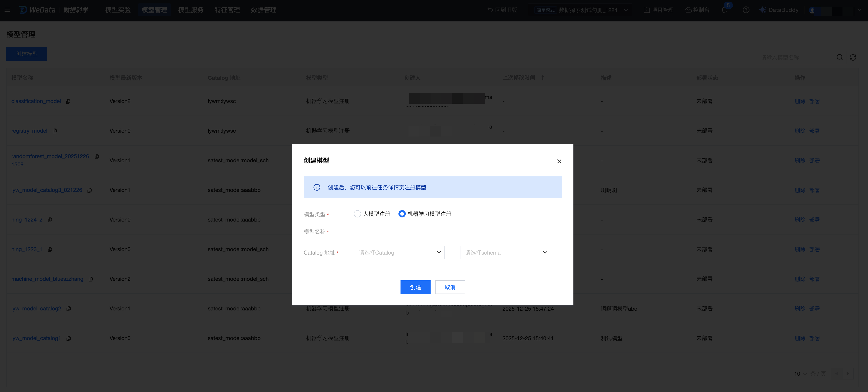
Task: Click the DataBuddy sparkle icon
Action: click(762, 10)
